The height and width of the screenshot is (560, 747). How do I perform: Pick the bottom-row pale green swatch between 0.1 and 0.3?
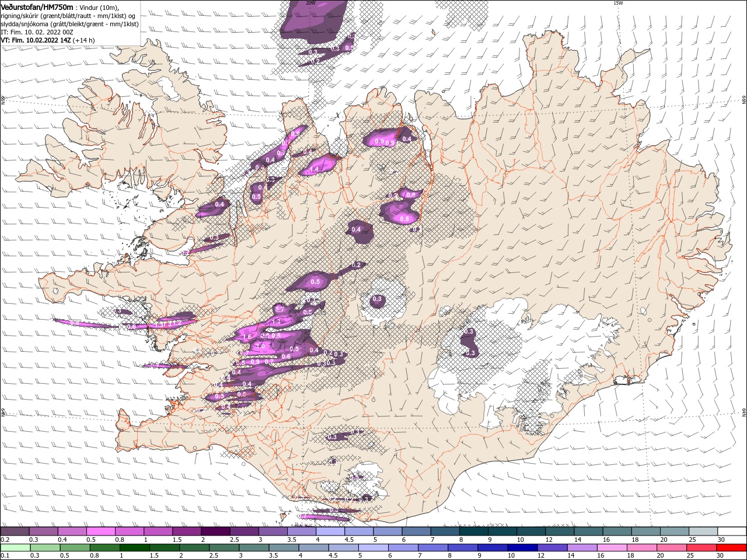(16, 548)
